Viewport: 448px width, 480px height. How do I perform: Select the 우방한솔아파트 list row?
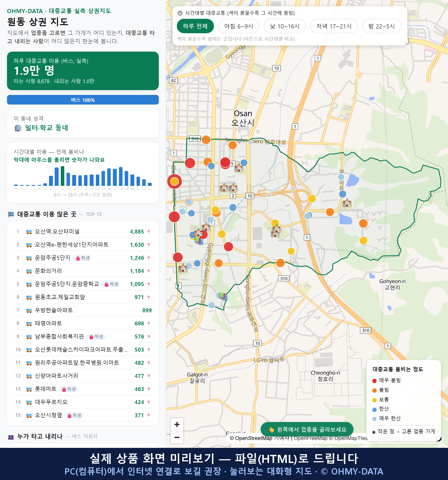[x=83, y=310]
